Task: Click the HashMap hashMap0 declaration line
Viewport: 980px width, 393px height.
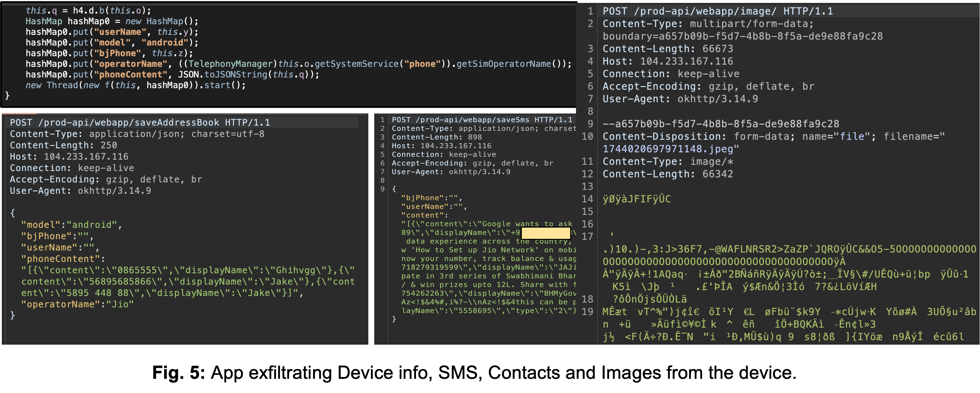Action: tap(112, 21)
